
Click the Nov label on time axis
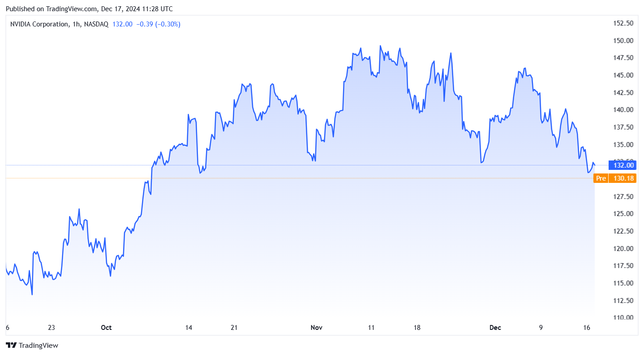click(x=317, y=328)
